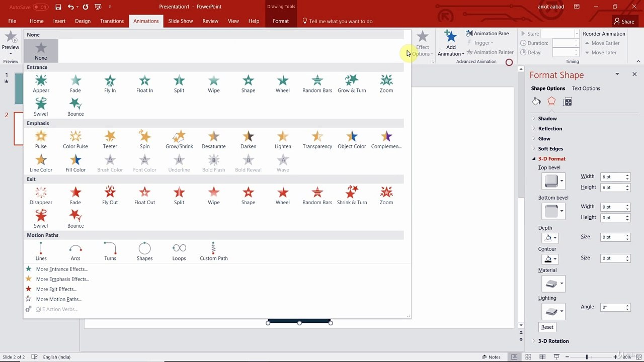Open the Contour color picker
The width and height of the screenshot is (644, 362).
point(551,259)
